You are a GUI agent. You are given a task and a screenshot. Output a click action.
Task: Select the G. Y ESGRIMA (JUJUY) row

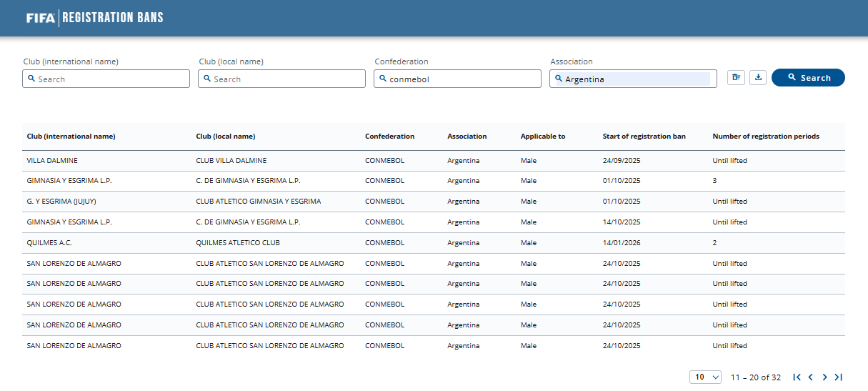[433, 202]
